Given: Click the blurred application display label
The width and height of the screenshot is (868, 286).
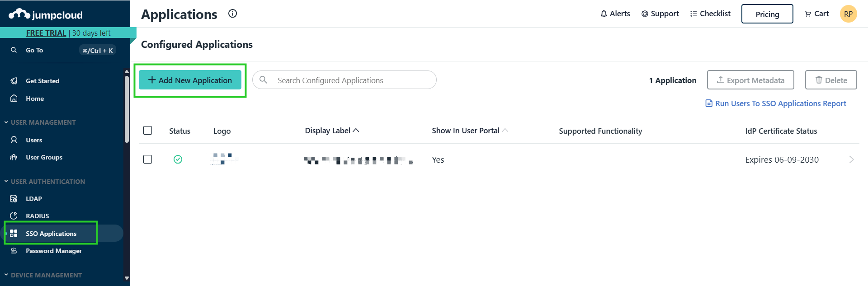Looking at the screenshot, I should pos(359,160).
